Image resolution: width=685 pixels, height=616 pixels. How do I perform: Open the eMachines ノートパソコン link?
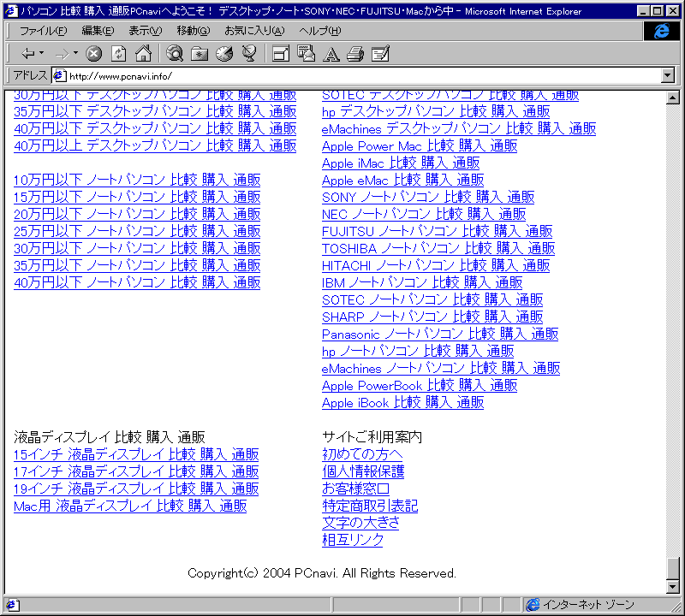click(441, 368)
